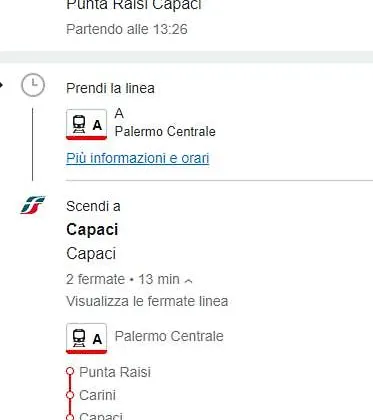373x420 pixels.
Task: Click the clock icon beside Prendi la linea
Action: [33, 85]
